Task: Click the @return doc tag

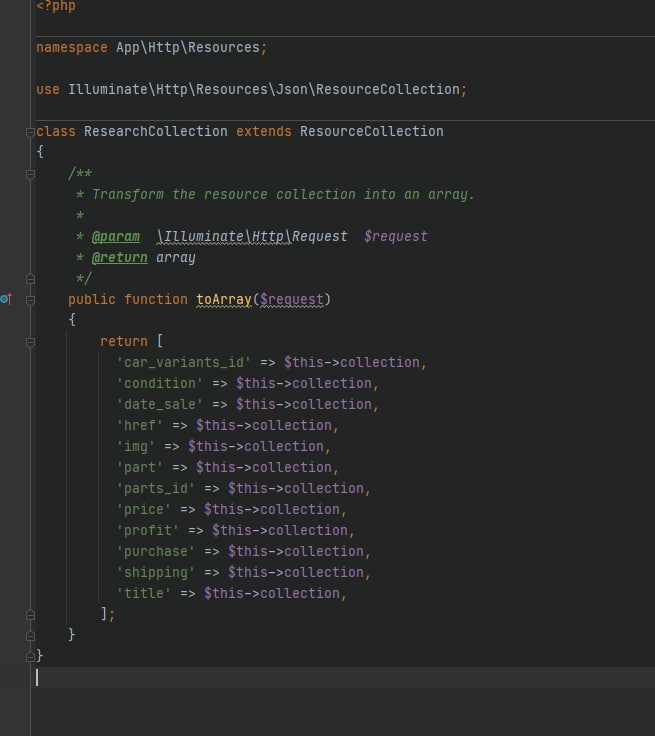Action: point(119,258)
